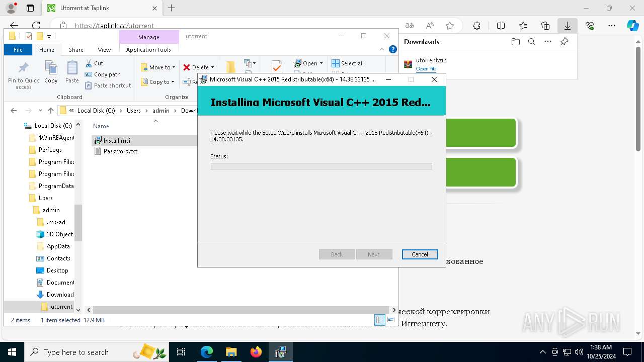The height and width of the screenshot is (362, 644).
Task: Open Edge extensions puzzle icon
Action: click(x=476, y=26)
